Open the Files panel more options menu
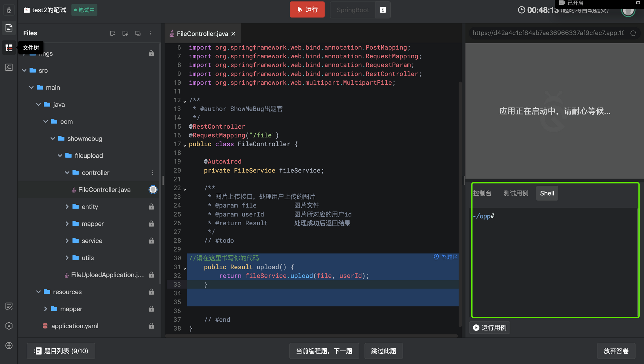The height and width of the screenshot is (364, 644). (x=150, y=33)
